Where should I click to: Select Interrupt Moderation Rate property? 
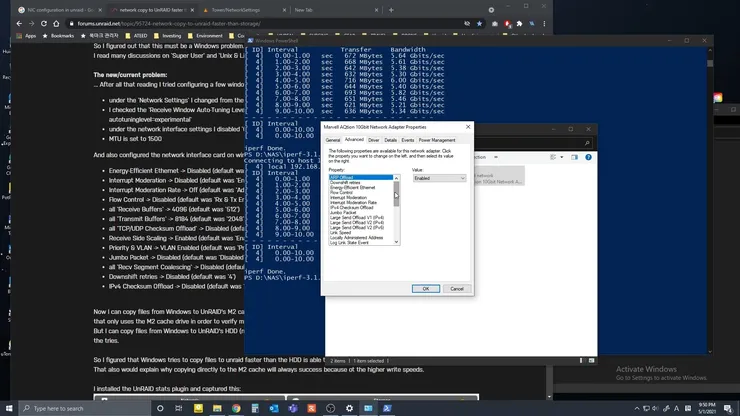361,203
